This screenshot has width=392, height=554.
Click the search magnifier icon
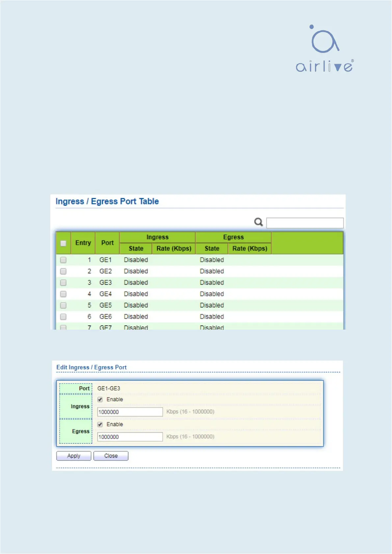258,222
